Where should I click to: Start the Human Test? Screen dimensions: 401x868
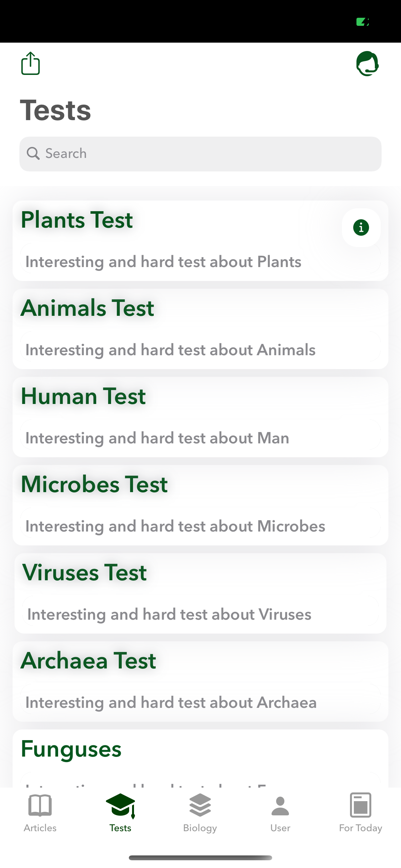[200, 417]
